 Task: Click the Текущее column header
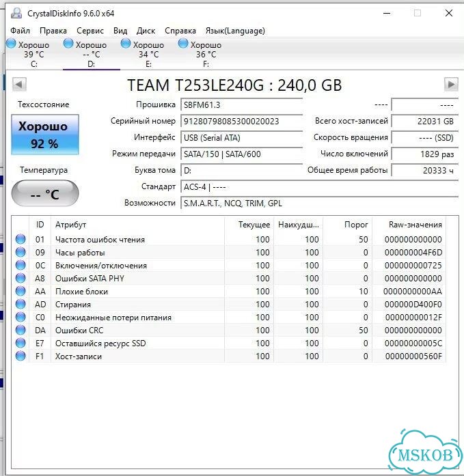(x=249, y=225)
